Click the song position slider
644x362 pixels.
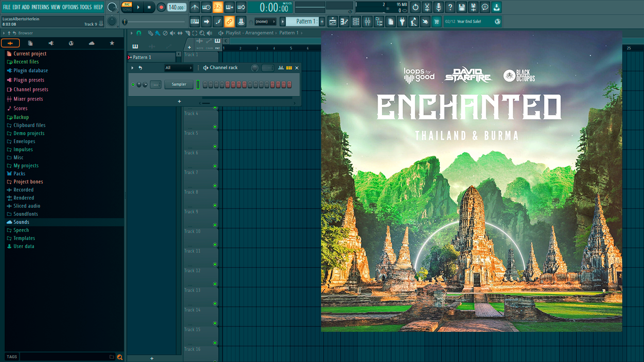[155, 22]
